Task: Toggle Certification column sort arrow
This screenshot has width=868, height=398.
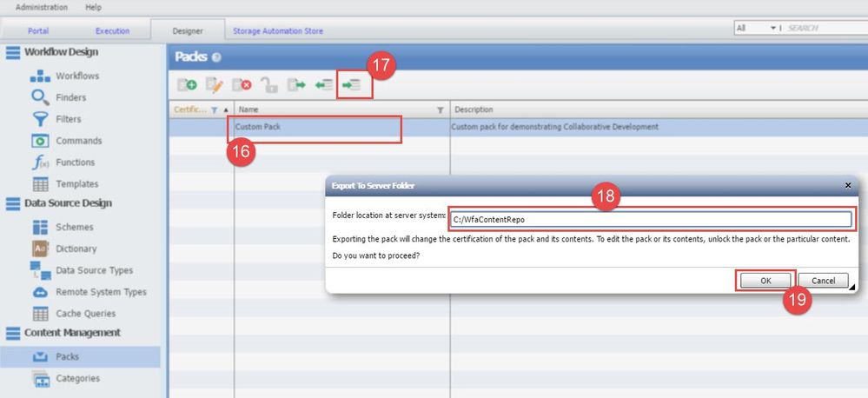Action: point(225,110)
